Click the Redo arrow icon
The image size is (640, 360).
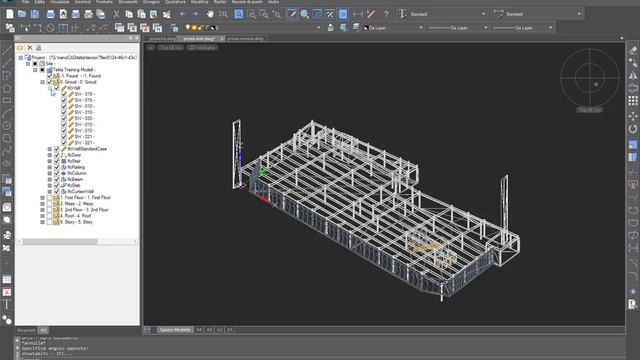tap(195, 14)
